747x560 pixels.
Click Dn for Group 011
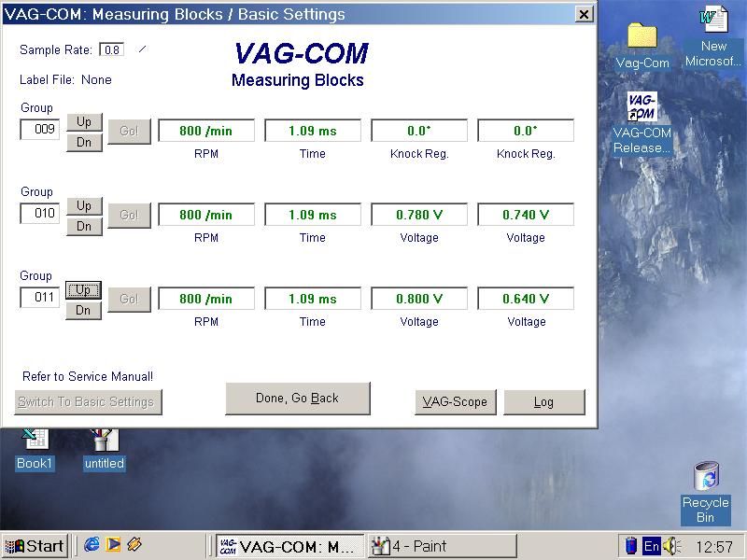pyautogui.click(x=83, y=311)
